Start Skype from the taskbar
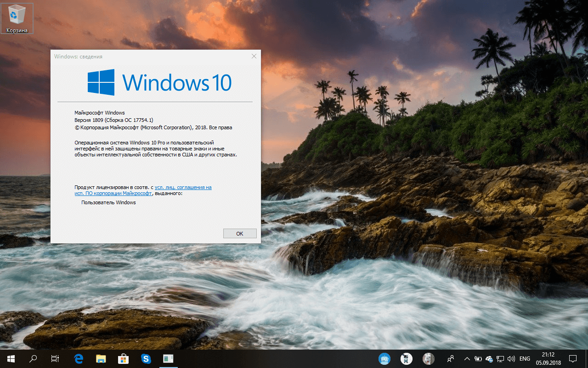This screenshot has height=368, width=588. click(146, 358)
